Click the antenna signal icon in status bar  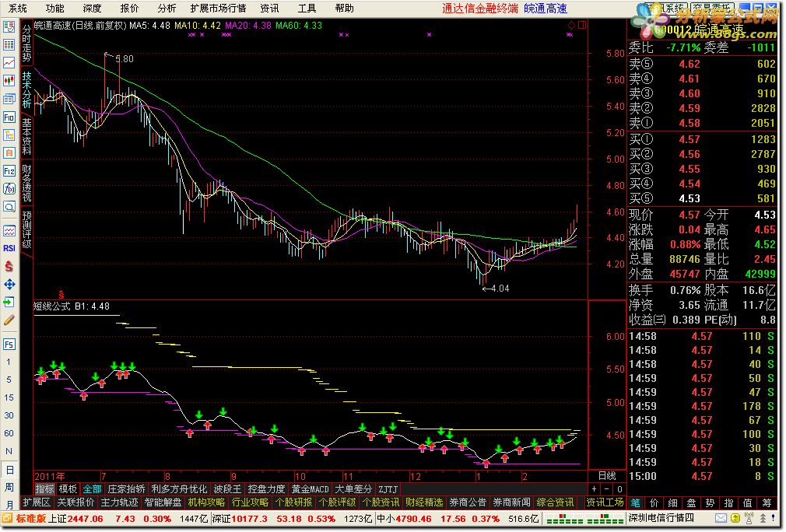point(749,518)
